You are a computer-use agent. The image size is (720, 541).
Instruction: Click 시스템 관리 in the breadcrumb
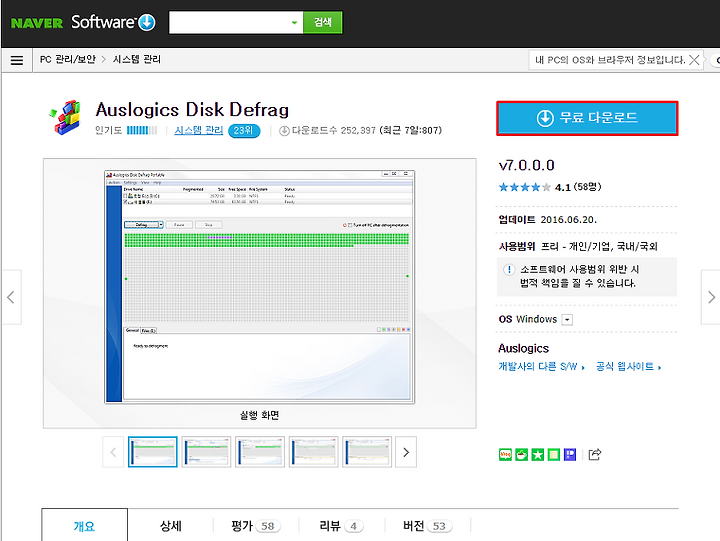137,60
